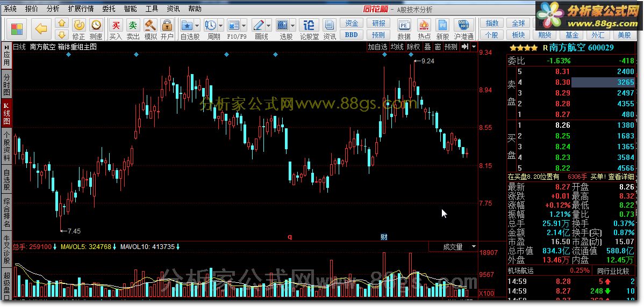Open the 智能 menu
This screenshot has height=307, width=644.
130,9
